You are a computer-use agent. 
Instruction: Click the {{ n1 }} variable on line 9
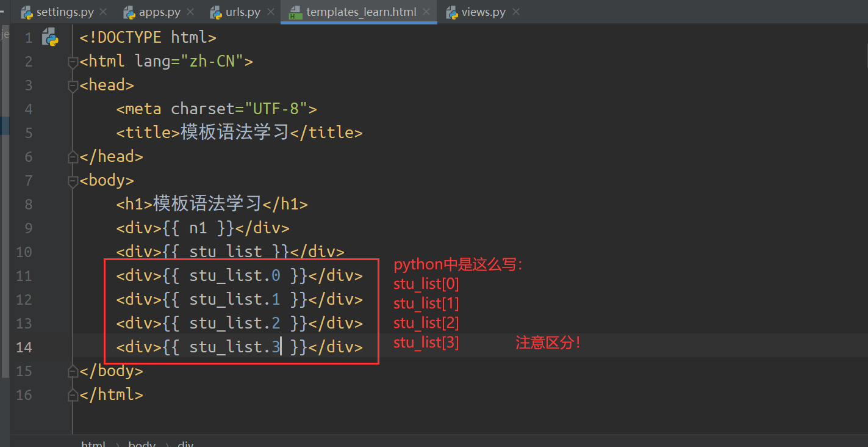pyautogui.click(x=198, y=228)
